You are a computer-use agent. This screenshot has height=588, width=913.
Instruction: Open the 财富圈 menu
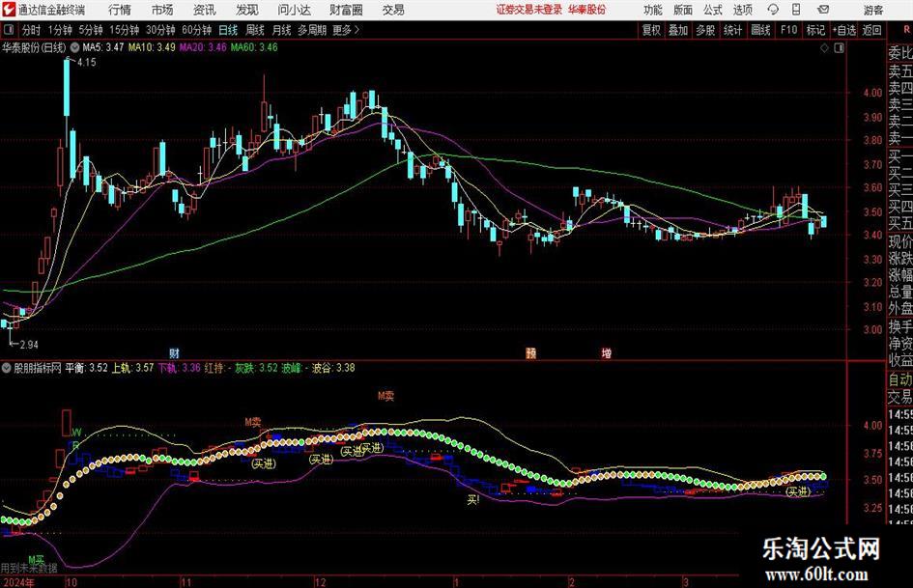click(347, 10)
